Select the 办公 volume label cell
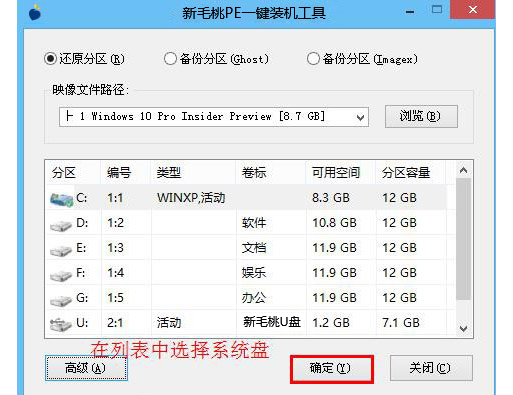The height and width of the screenshot is (395, 513). click(254, 298)
